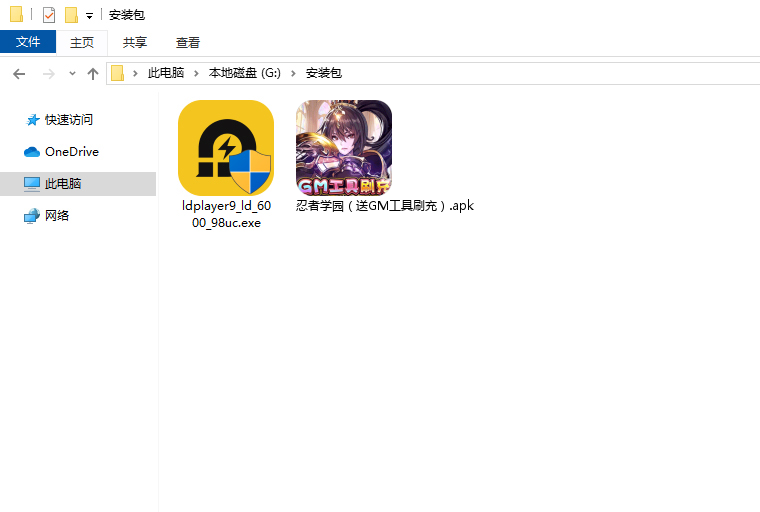Select OneDrive in the navigation pane
The width and height of the screenshot is (760, 512).
72,152
